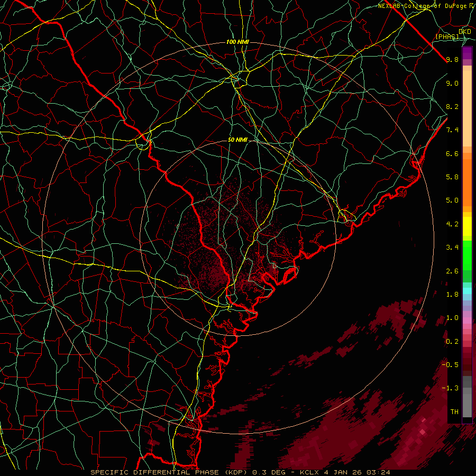Pick the peach band beside the 8.2 value

[467, 108]
